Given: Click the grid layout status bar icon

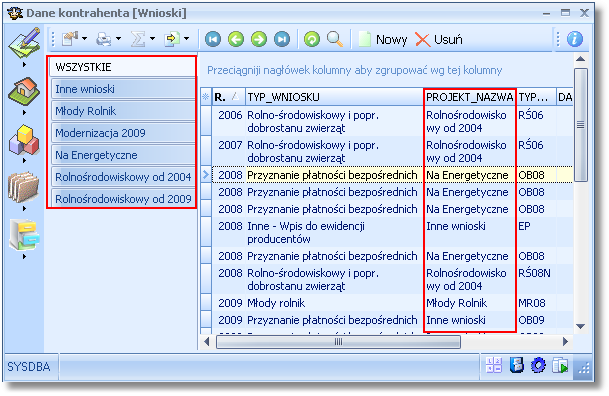Looking at the screenshot, I should click(x=494, y=365).
